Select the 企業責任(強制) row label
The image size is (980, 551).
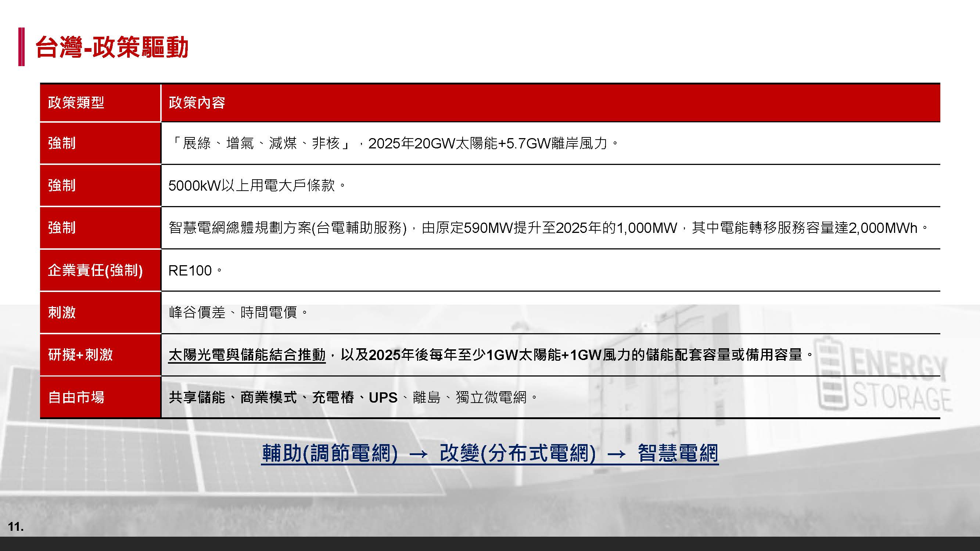coord(95,270)
